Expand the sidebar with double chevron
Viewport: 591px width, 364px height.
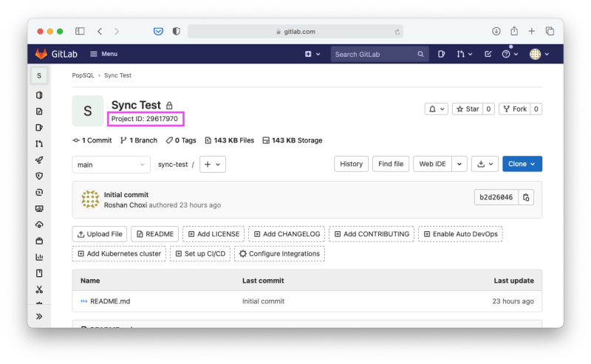(x=39, y=316)
